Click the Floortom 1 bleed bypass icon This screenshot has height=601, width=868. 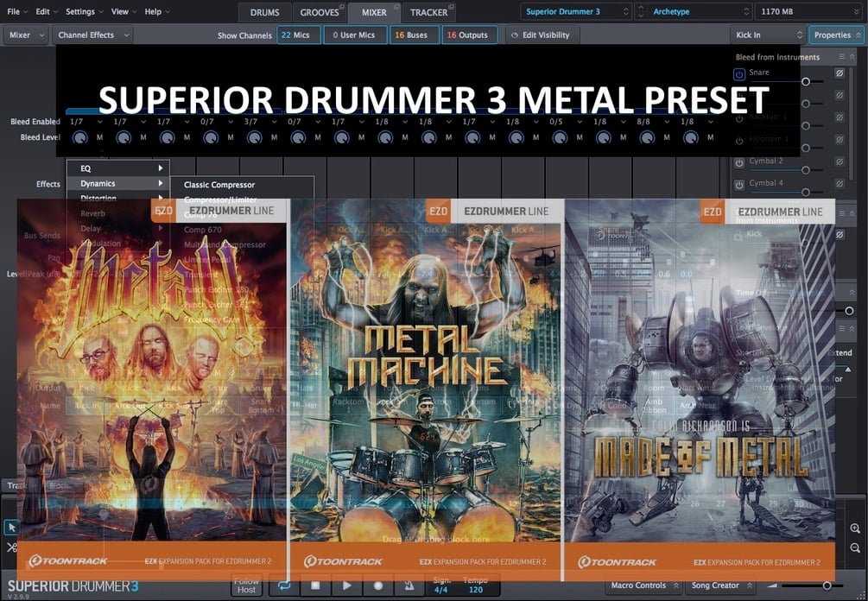point(839,140)
